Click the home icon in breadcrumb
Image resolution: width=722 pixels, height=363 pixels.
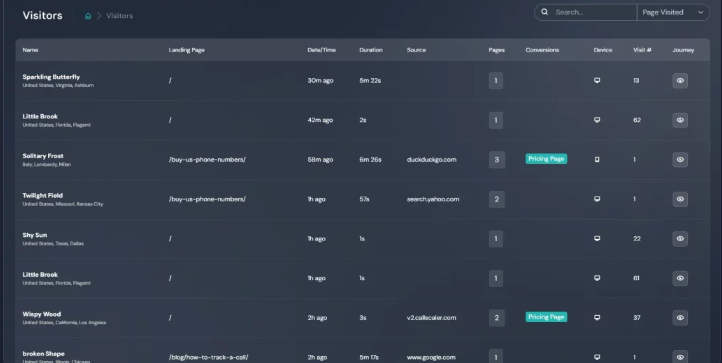(x=88, y=16)
